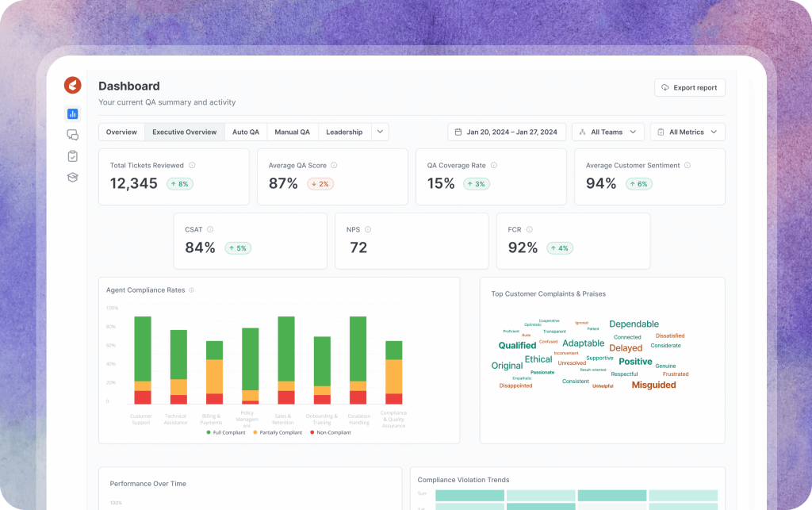The image size is (812, 510).
Task: Open the dashboard bar chart sidebar icon
Action: click(x=72, y=114)
